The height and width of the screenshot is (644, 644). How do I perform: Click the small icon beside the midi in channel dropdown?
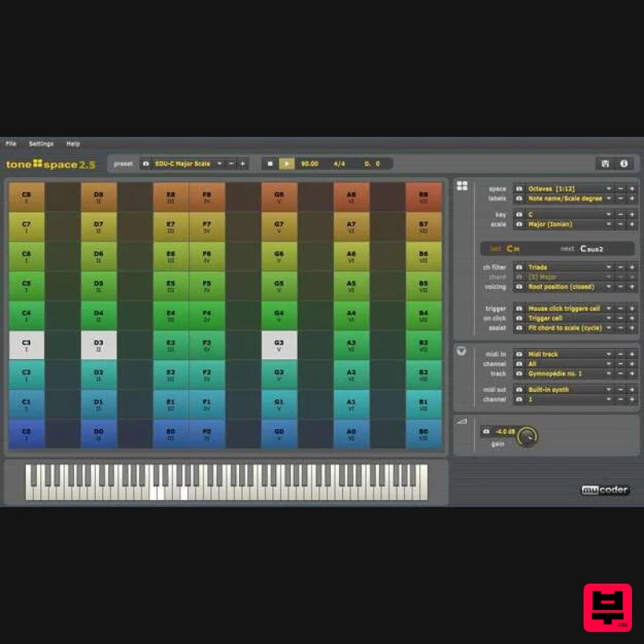[519, 364]
